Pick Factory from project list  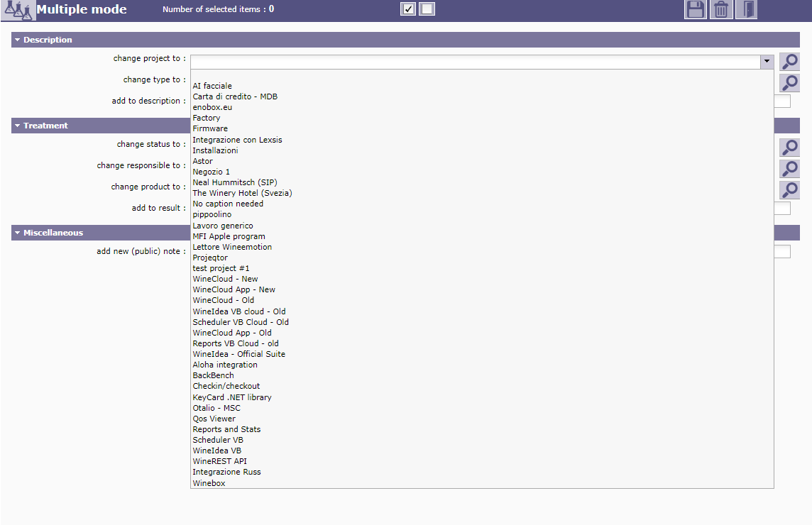point(482,118)
